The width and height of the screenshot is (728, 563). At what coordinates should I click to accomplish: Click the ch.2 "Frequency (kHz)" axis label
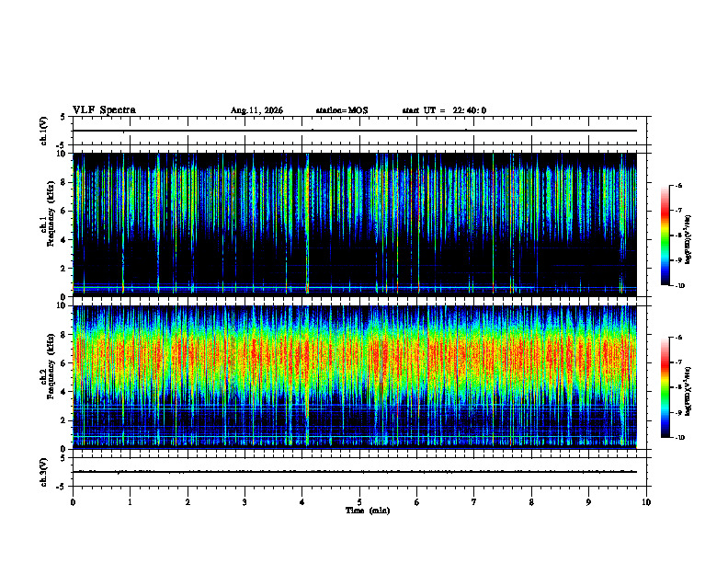tap(50, 366)
